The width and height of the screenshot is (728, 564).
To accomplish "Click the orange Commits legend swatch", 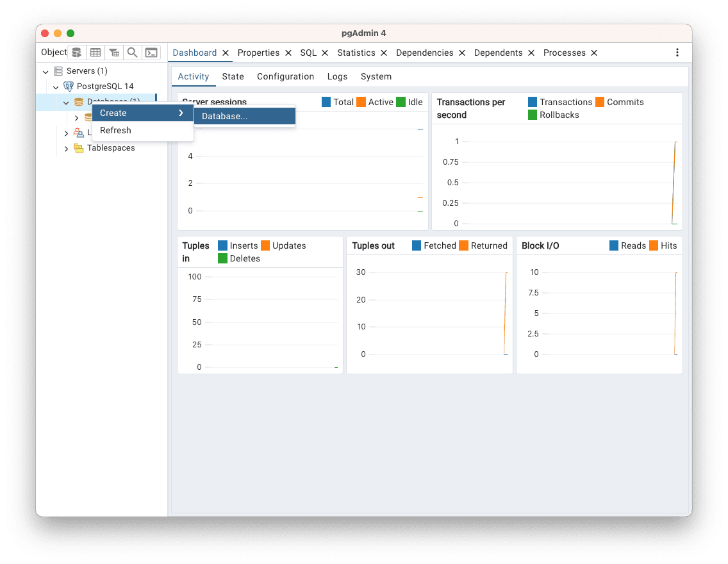I will coord(600,102).
